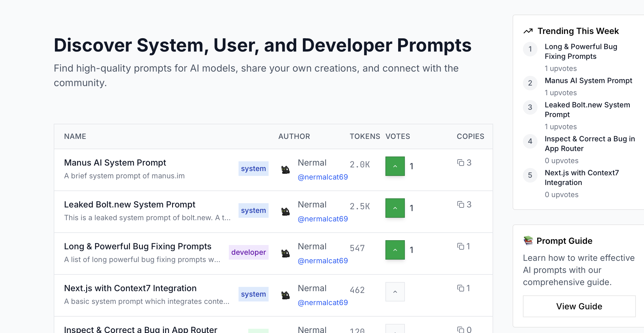Toggle upvote on Leaked Bolt.new System Prompt
644x333 pixels.
pyautogui.click(x=395, y=208)
